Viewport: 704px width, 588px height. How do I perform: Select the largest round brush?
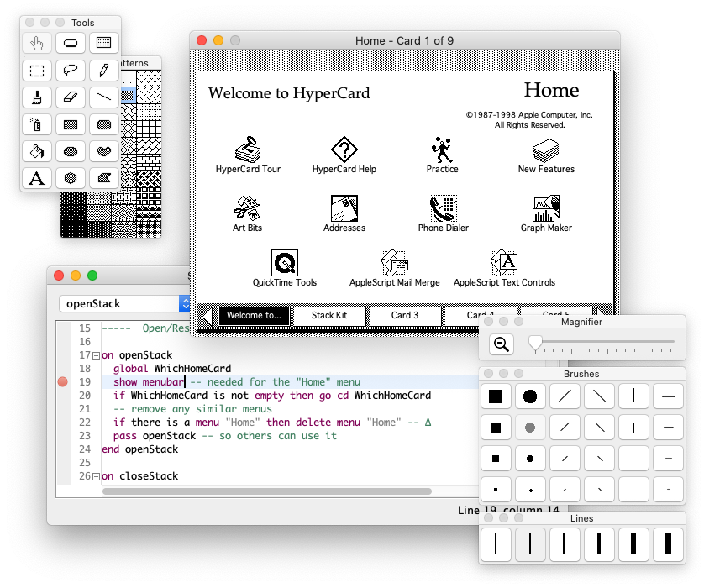click(530, 396)
